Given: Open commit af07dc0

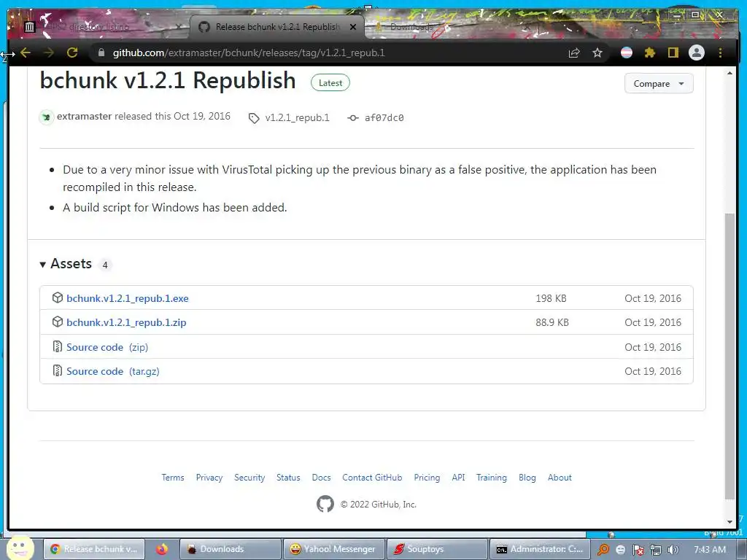Looking at the screenshot, I should pos(384,117).
